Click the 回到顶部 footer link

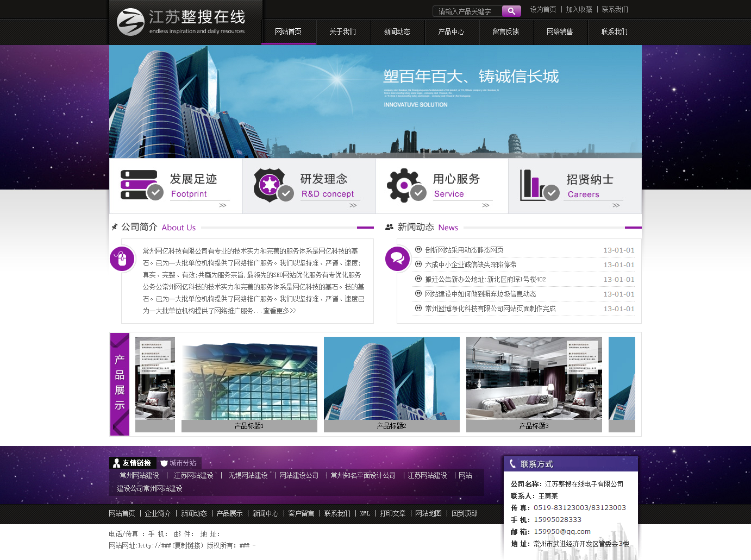pos(464,513)
